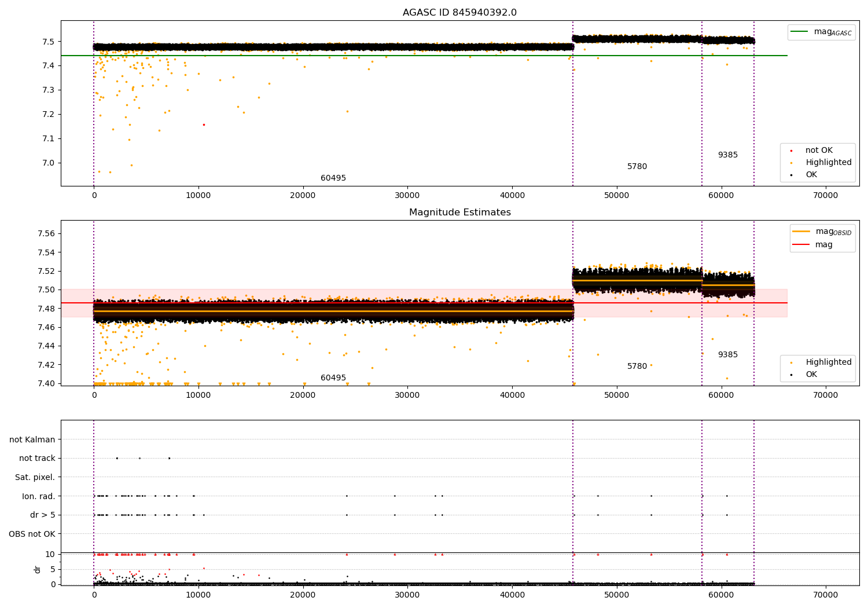Click the 'Ion. rad.' row label
868x608 pixels.
pos(39,496)
